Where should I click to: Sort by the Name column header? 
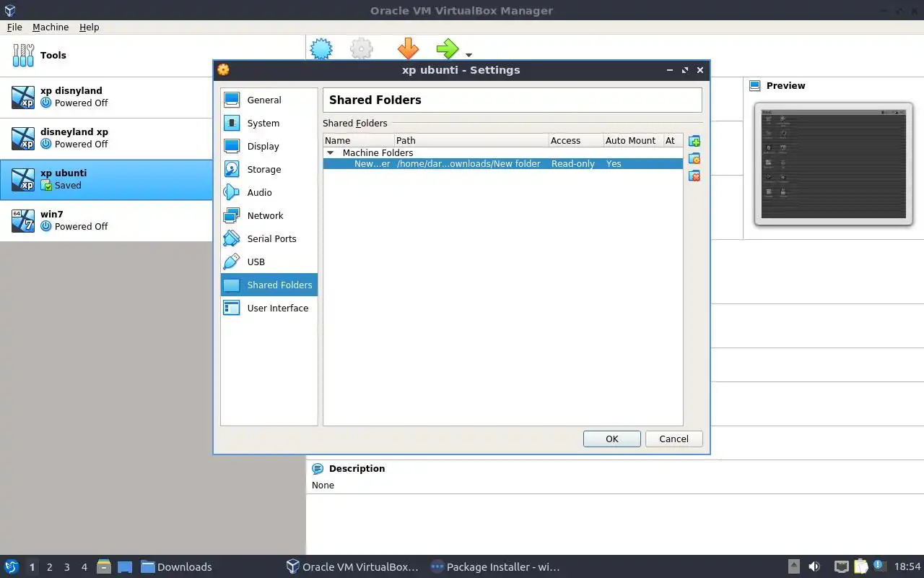click(x=358, y=140)
